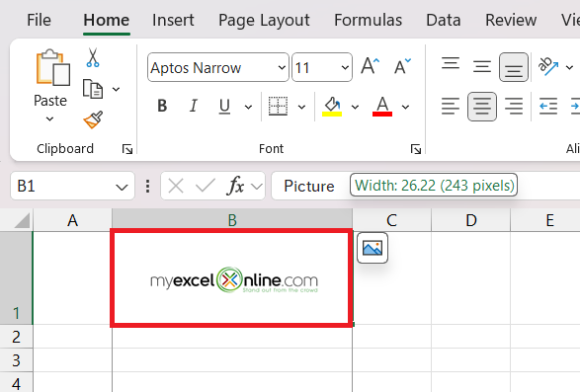Apply the Borders grid icon

pyautogui.click(x=278, y=106)
